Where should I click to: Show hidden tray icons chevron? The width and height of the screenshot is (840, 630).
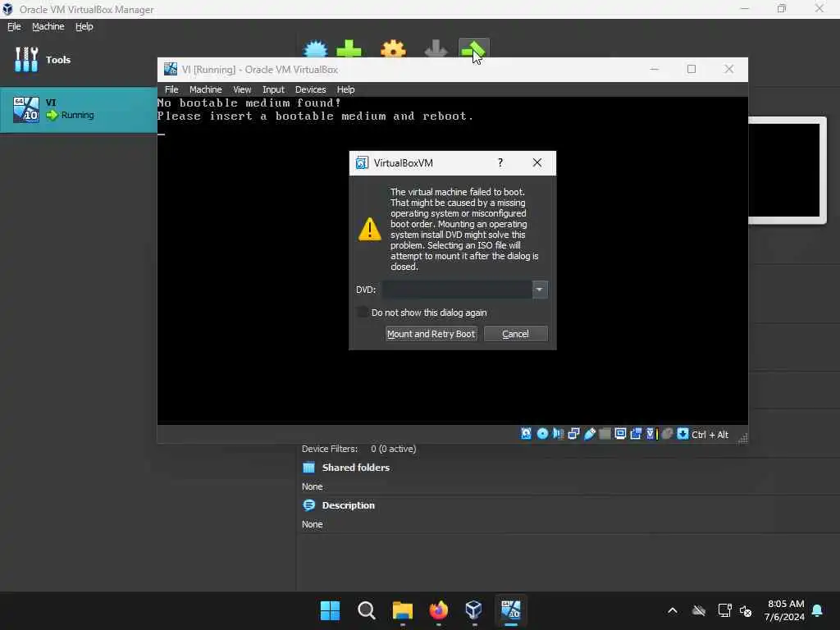673,610
